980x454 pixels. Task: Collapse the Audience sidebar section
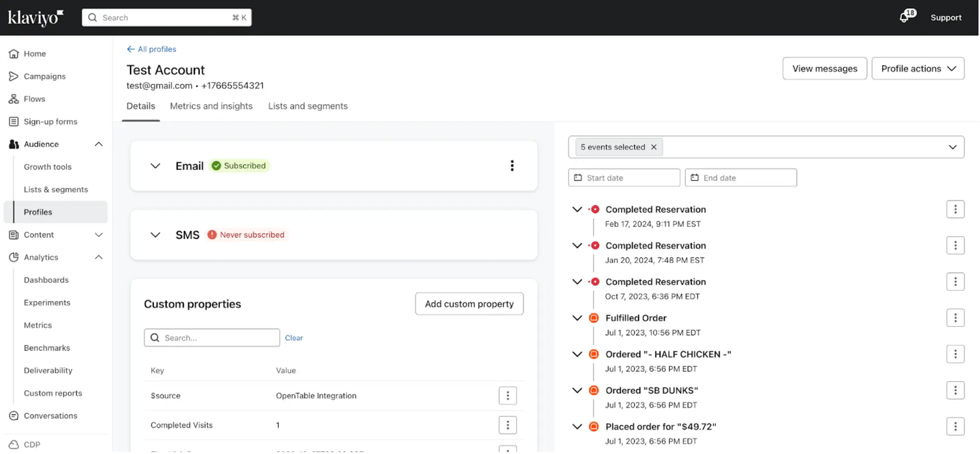point(98,144)
